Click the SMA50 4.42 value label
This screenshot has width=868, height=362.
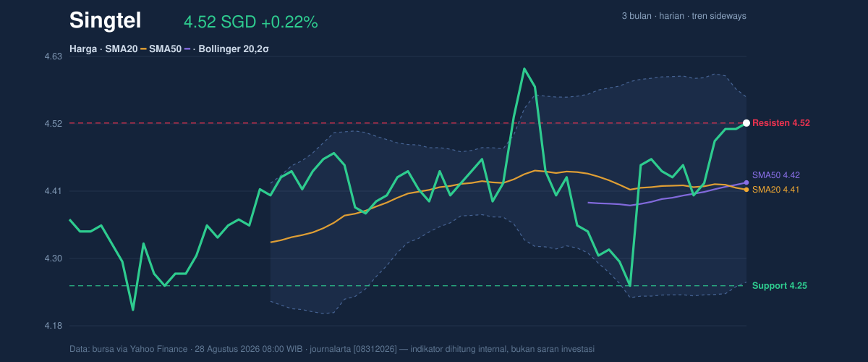[776, 175]
